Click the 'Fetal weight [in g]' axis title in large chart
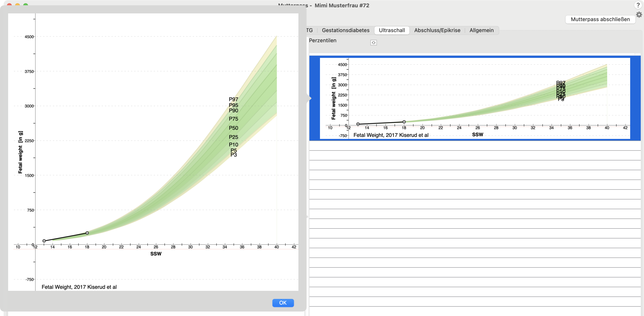644x316 pixels. click(20, 152)
